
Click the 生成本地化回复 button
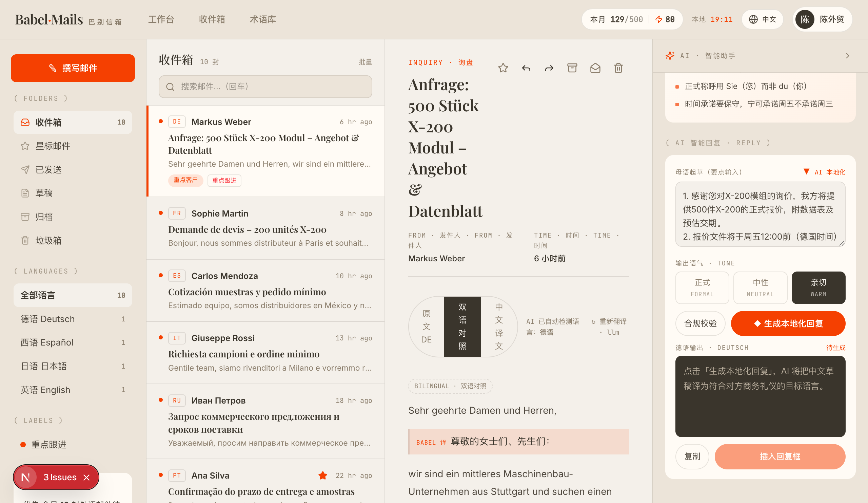click(x=788, y=323)
